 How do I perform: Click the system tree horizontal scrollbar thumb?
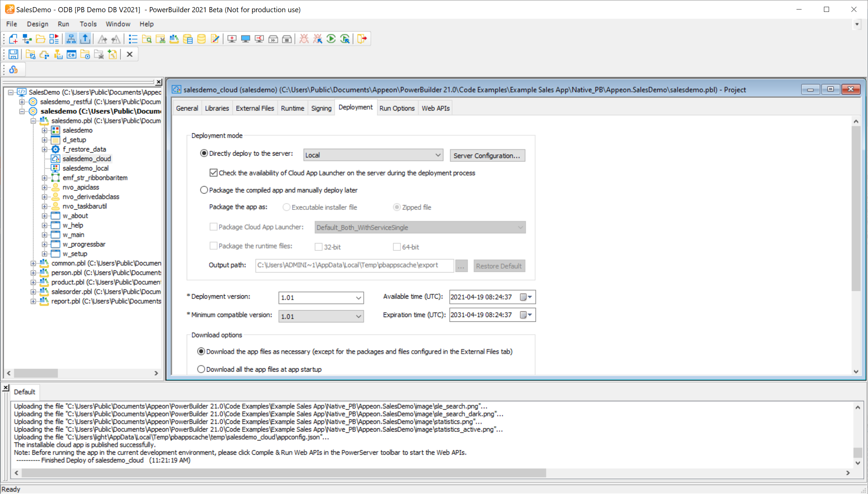click(x=36, y=373)
